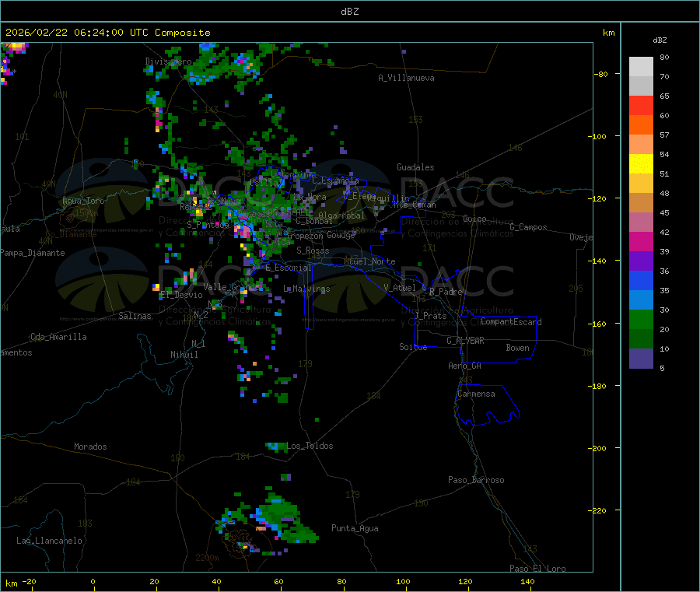Click the 2200m elevation label

tap(207, 558)
